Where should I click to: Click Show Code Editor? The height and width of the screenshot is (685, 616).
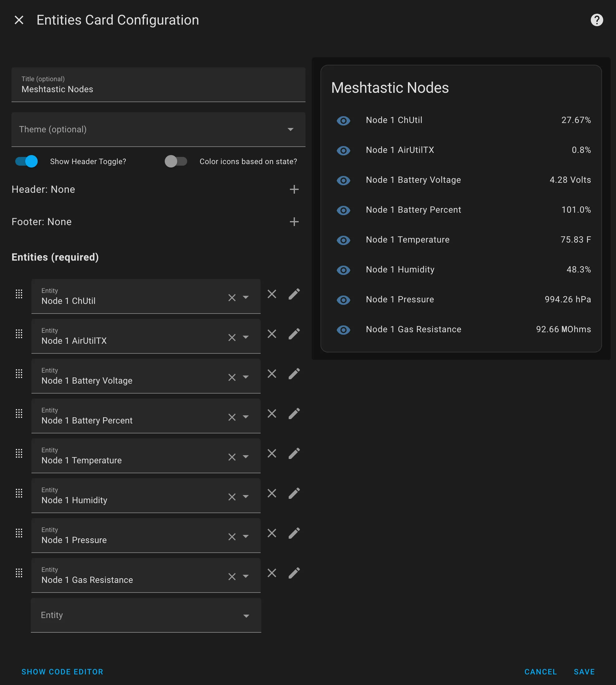tap(62, 672)
